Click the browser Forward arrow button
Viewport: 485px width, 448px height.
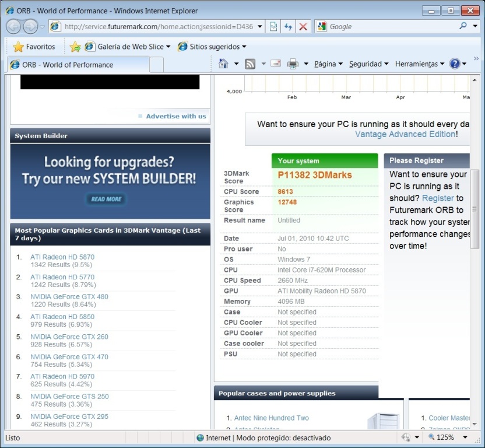click(30, 27)
